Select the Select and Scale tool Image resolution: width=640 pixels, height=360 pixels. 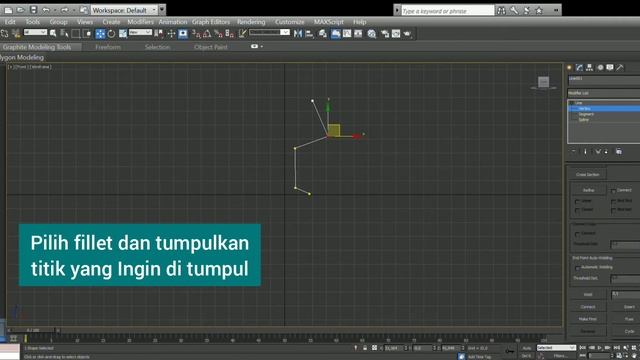click(x=123, y=34)
